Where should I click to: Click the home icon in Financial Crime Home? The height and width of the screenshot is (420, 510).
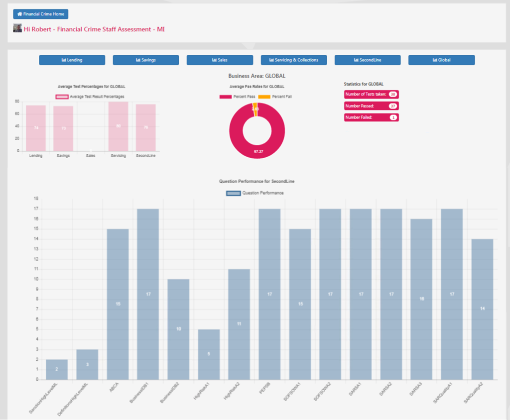pyautogui.click(x=20, y=14)
